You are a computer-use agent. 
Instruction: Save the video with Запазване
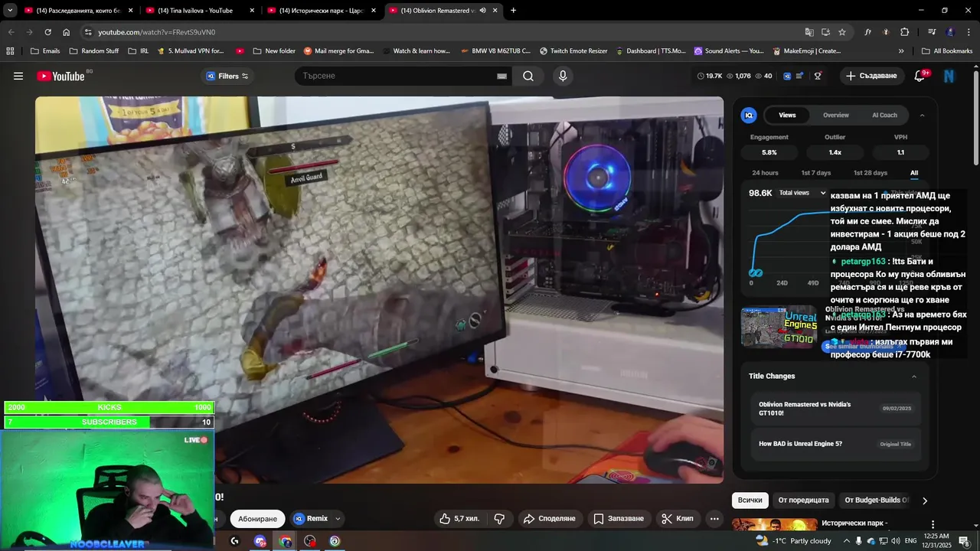pos(619,519)
